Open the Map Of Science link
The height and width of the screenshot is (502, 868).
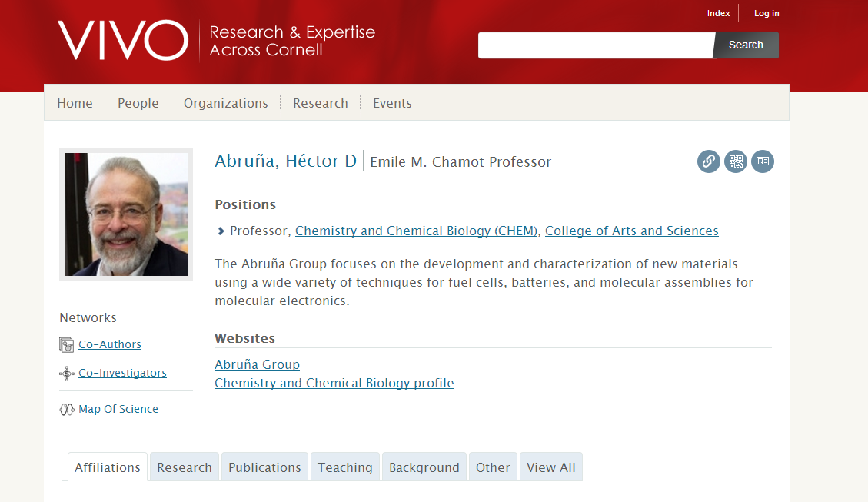coord(118,409)
